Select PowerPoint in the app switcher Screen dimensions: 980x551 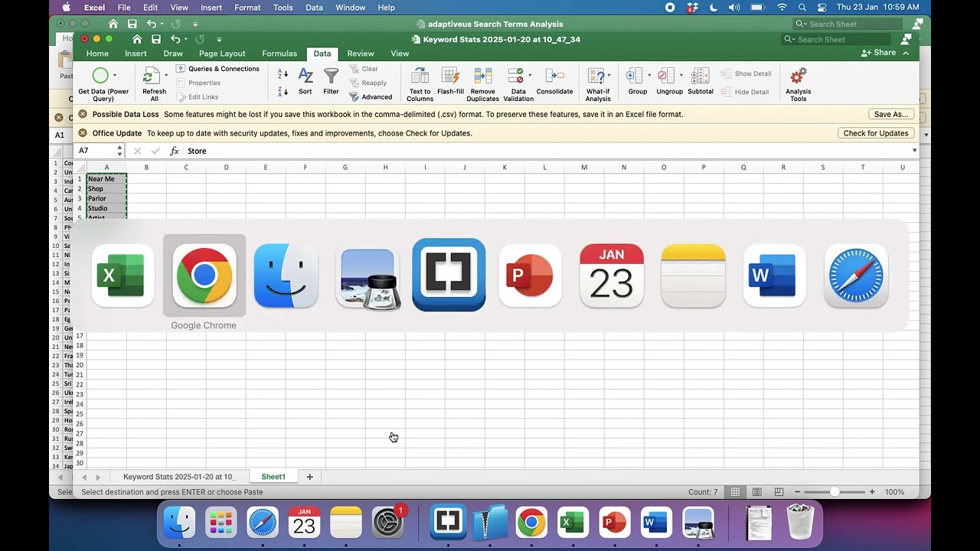pyautogui.click(x=530, y=275)
